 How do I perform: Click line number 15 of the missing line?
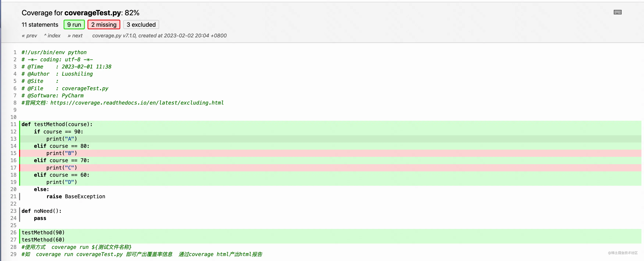point(13,153)
